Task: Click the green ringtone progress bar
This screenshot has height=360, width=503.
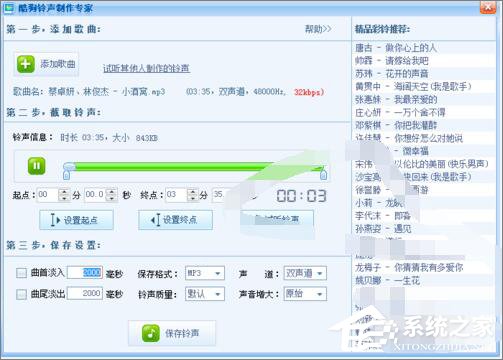Action: (x=197, y=166)
